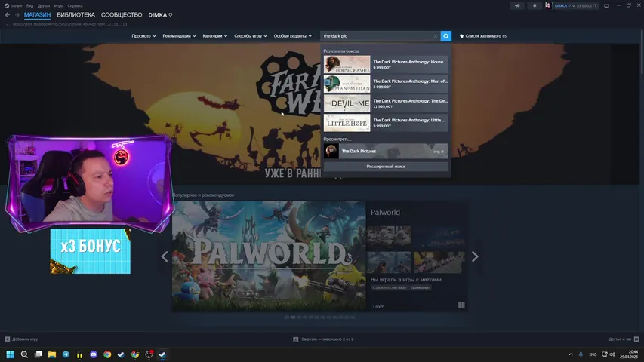Open the Вид menu
Image resolution: width=644 pixels, height=362 pixels.
click(x=30, y=6)
